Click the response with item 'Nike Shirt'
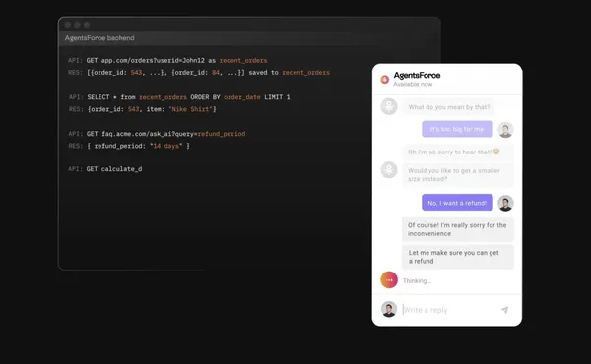Screen dimensions: 591x364 coord(143,109)
